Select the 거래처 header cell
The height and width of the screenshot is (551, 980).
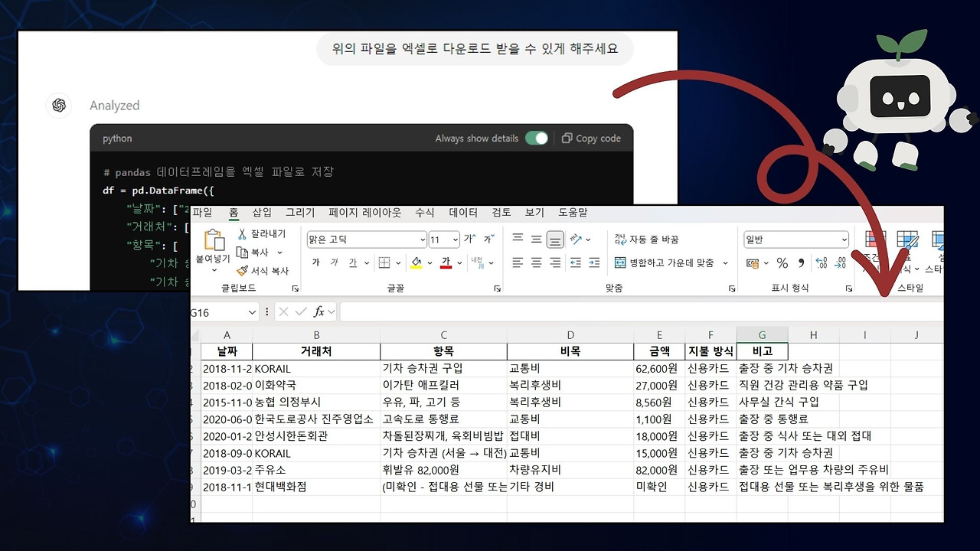click(x=316, y=351)
